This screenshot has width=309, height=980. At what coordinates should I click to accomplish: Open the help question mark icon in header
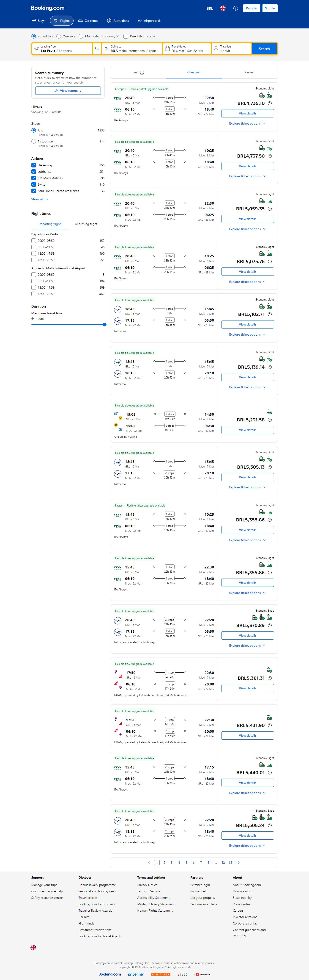[x=236, y=8]
